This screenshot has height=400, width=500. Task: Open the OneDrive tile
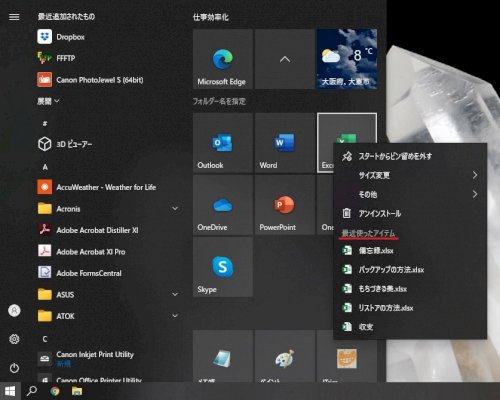point(223,205)
